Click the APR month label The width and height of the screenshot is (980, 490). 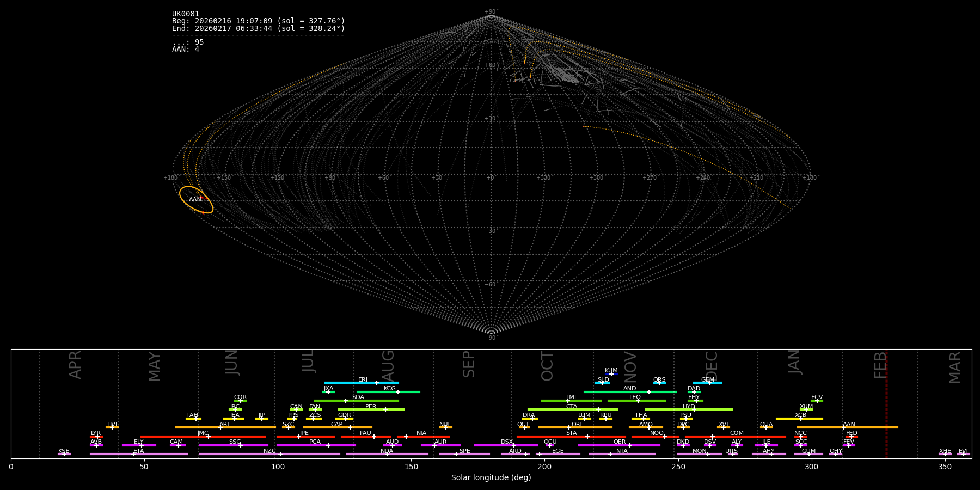point(75,365)
